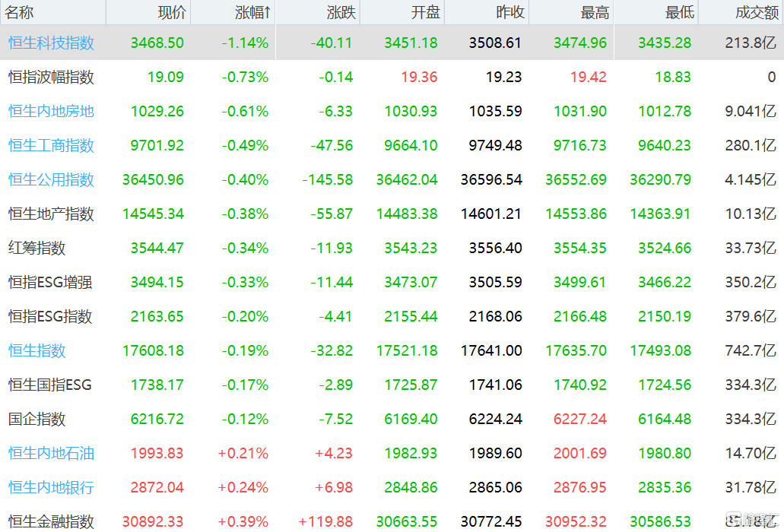
Task: Open the 恒生内地石油 link
Action: pos(52,453)
